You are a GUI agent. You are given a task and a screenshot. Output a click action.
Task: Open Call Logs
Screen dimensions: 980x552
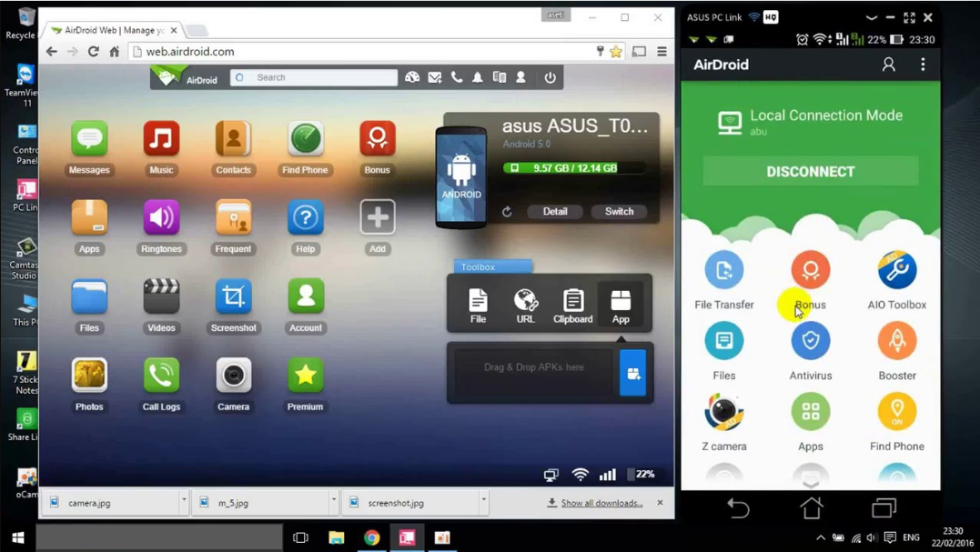pyautogui.click(x=161, y=376)
